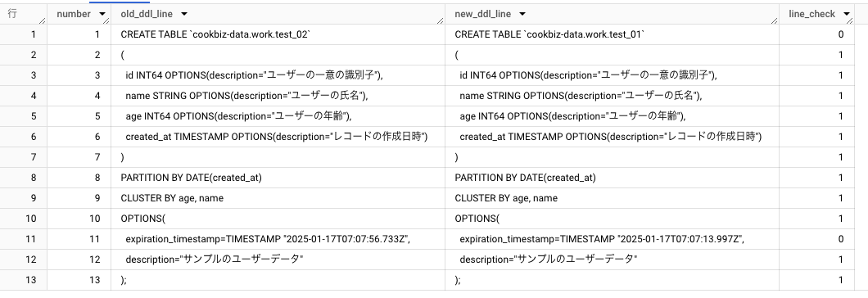The image size is (868, 298).
Task: Open the new_ddl_line column dropdown arrow
Action: [x=522, y=15]
